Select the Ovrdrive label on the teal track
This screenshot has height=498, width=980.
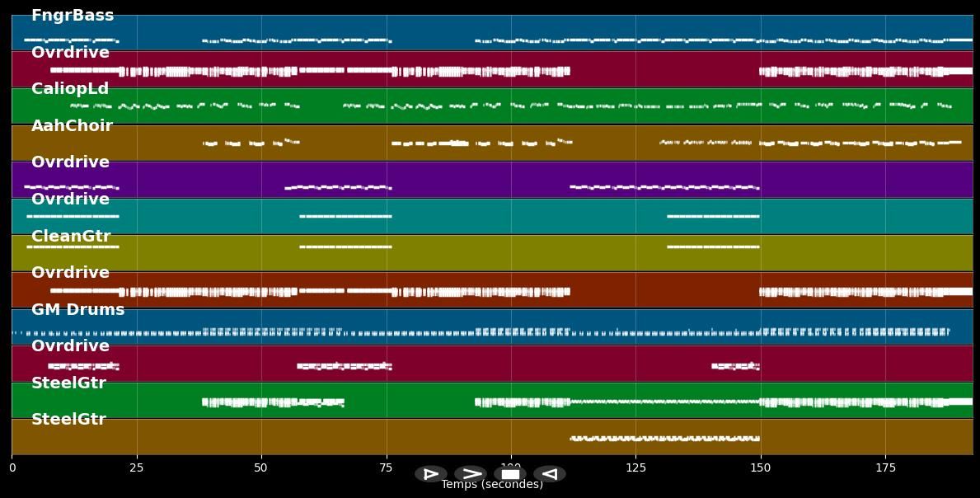[70, 200]
